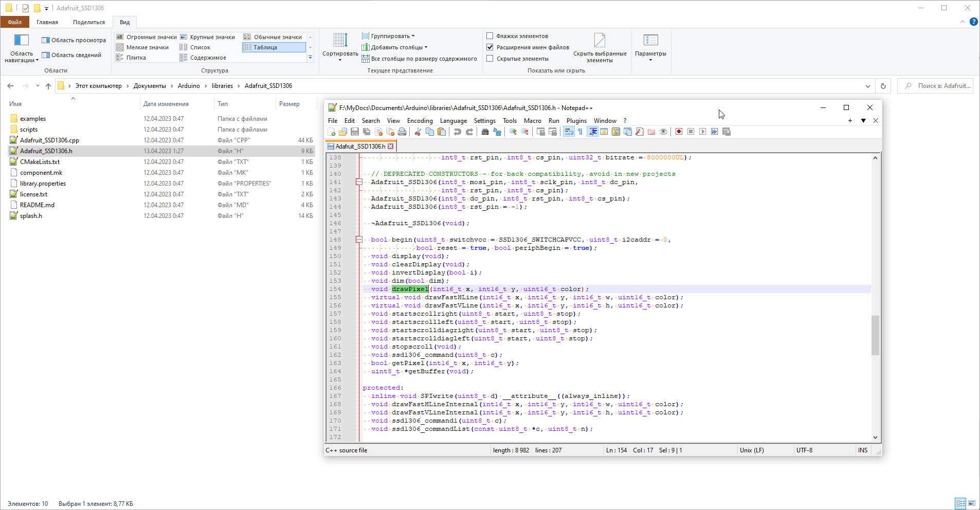Open the Параметры dropdown

[x=650, y=47]
